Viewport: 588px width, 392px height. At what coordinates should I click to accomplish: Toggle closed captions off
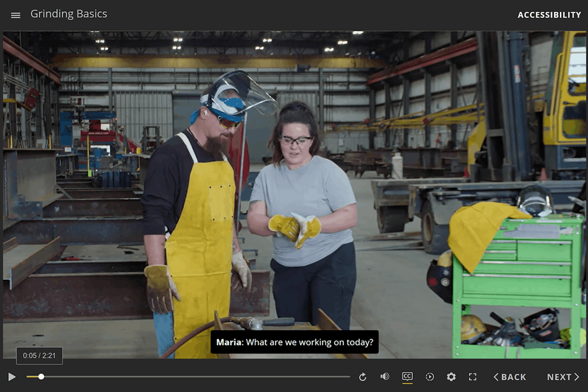[407, 376]
